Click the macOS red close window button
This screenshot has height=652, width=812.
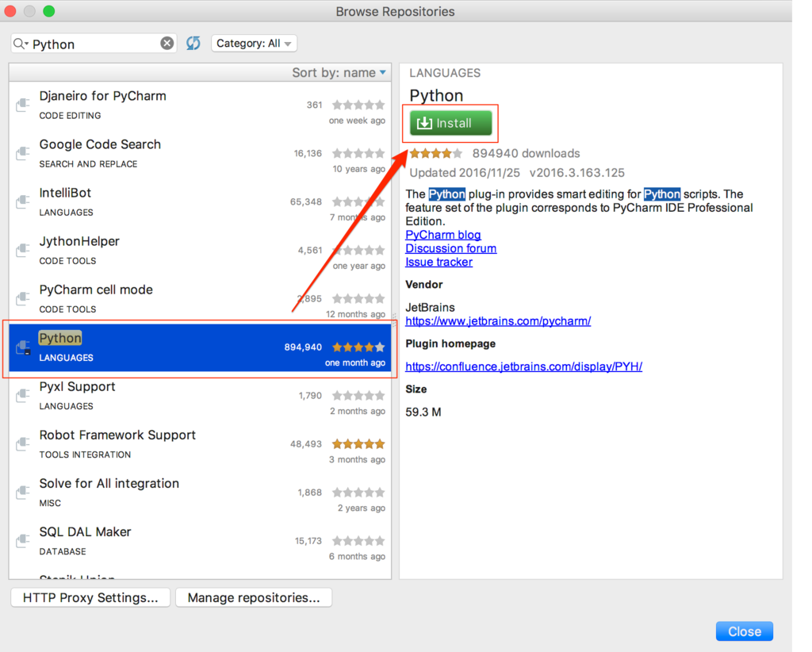(x=10, y=11)
